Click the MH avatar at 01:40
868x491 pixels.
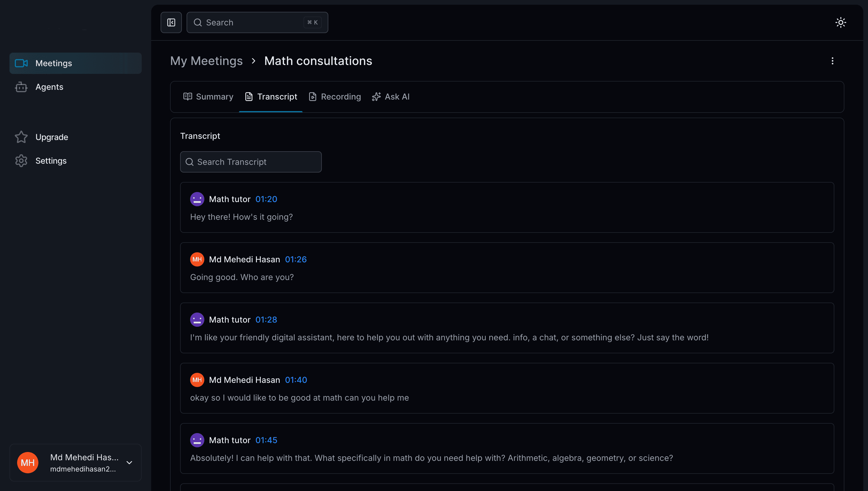[x=197, y=380]
